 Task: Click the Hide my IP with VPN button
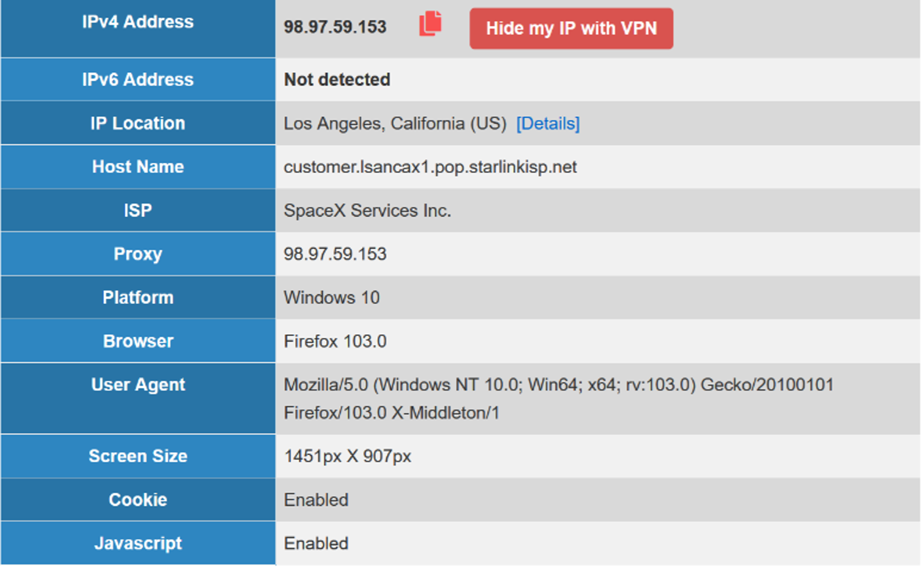point(570,28)
